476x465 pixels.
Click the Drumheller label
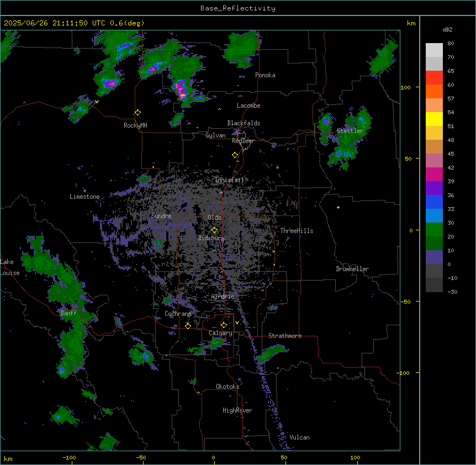(x=352, y=269)
